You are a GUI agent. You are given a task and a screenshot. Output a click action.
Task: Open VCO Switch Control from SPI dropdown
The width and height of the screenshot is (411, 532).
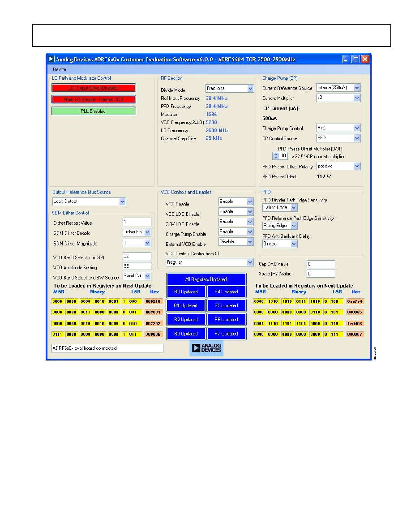click(x=210, y=262)
